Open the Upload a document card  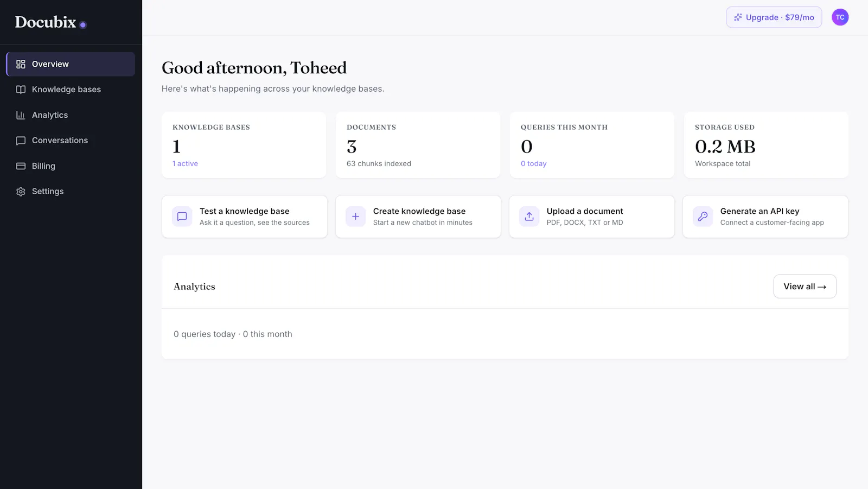(591, 217)
